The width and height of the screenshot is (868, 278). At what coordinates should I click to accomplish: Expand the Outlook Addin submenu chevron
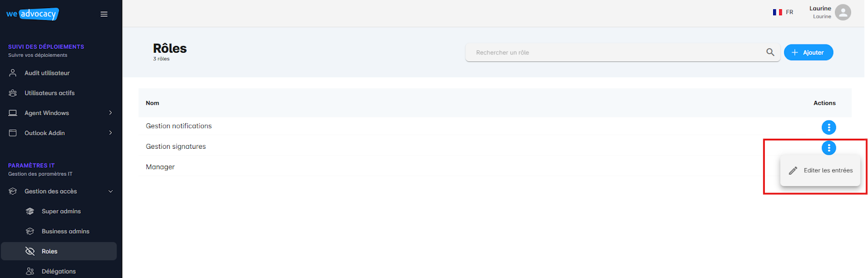[x=110, y=133]
